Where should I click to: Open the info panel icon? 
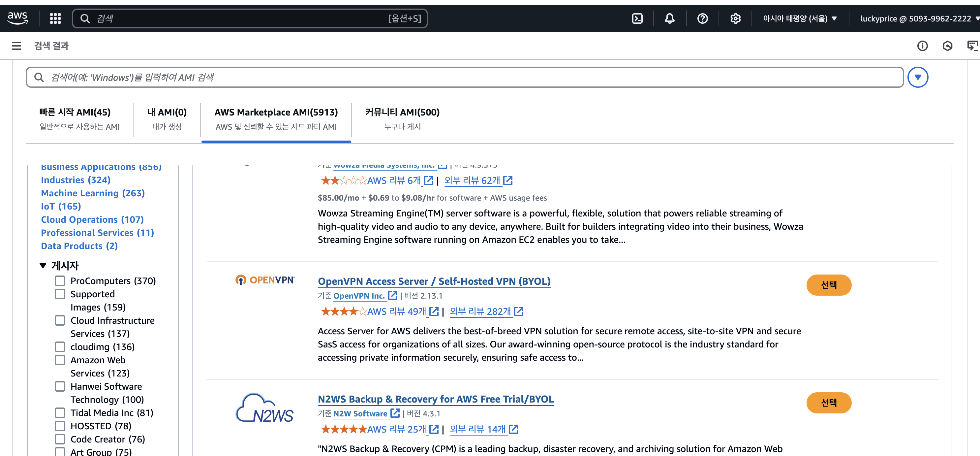[922, 46]
